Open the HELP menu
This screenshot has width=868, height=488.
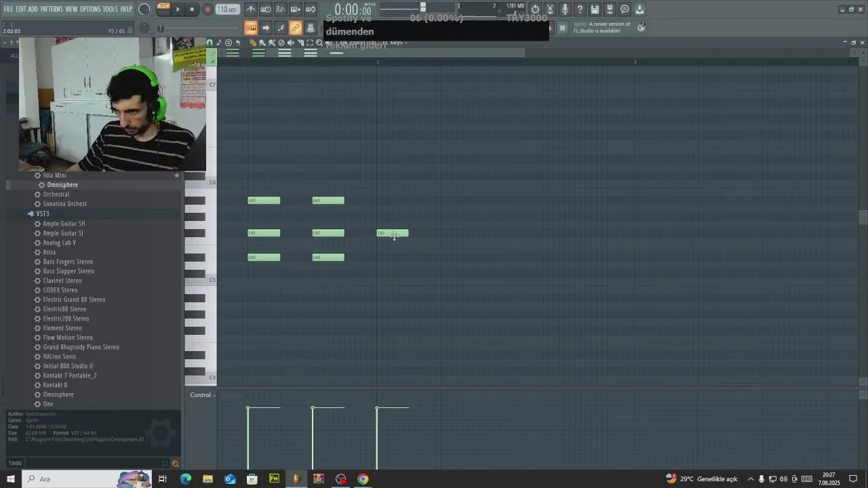coord(127,9)
